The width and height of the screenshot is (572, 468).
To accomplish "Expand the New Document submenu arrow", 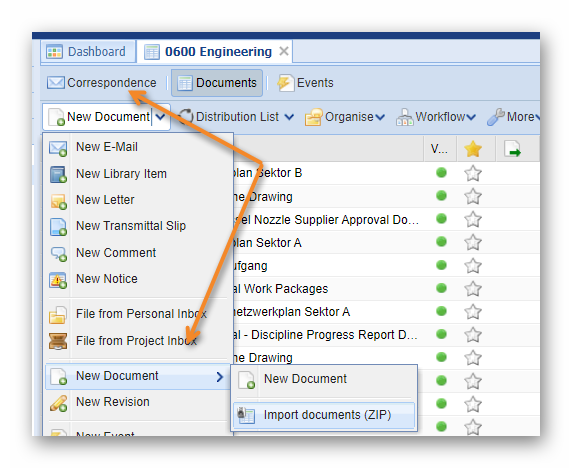I will click(220, 377).
